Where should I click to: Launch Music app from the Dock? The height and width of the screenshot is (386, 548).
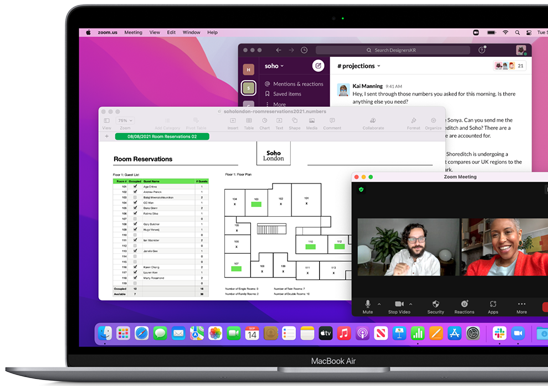tap(344, 333)
